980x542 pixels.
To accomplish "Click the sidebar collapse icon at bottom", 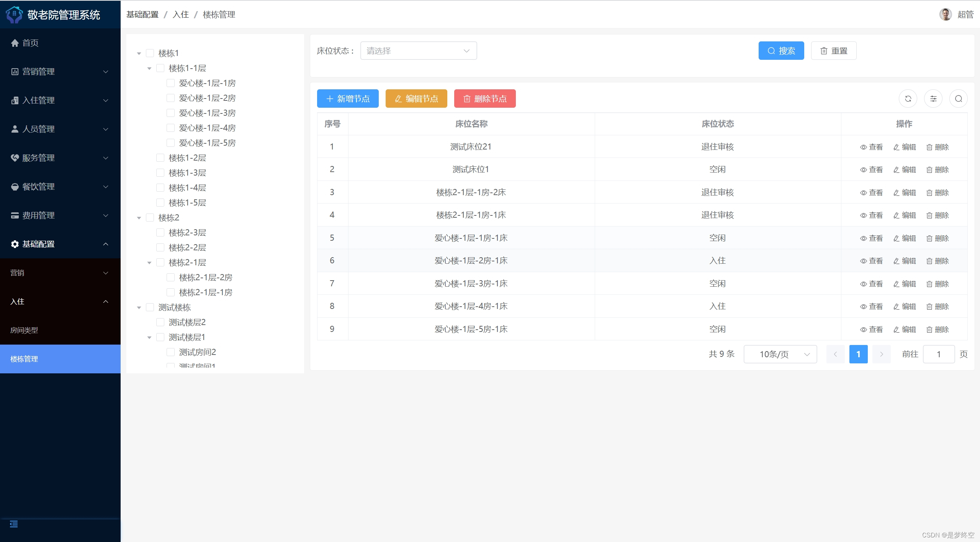I will coord(14,524).
